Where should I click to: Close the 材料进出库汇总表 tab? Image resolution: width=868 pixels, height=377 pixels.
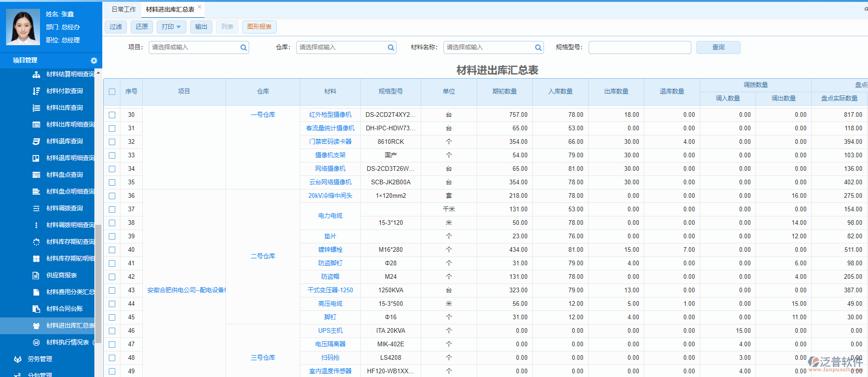pyautogui.click(x=199, y=7)
